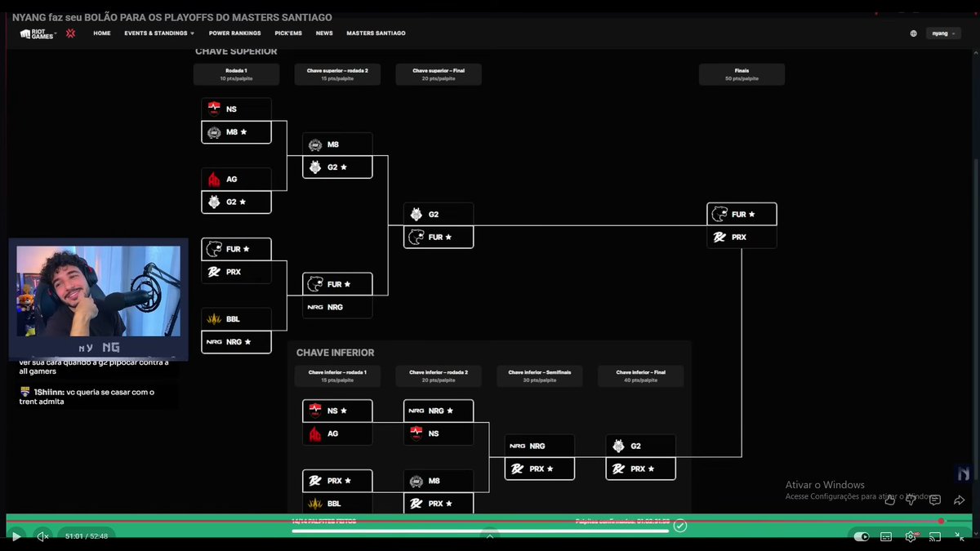Click the white pick'em progress bar
The width and height of the screenshot is (980, 551).
[x=480, y=531]
